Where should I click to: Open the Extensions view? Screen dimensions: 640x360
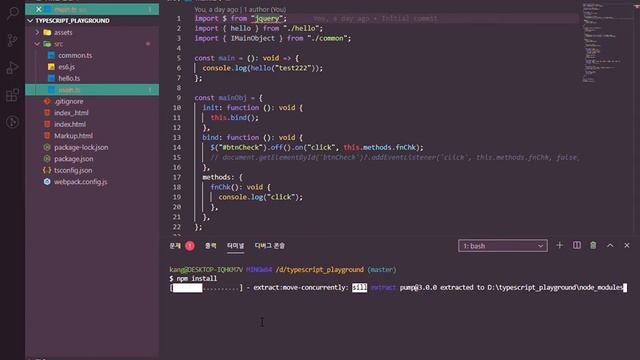click(x=13, y=95)
